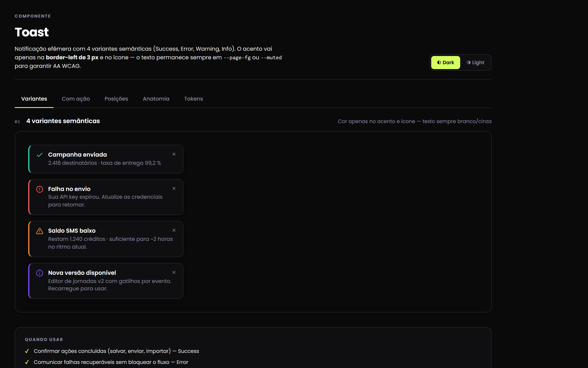
Task: Click the Saldo SMS baixo title
Action: [x=72, y=230]
